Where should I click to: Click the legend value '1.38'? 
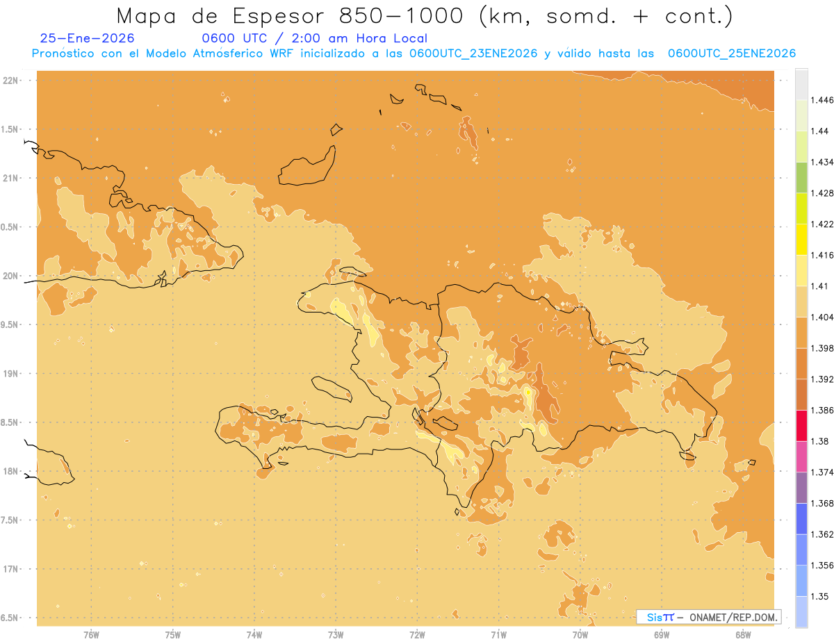coord(820,441)
